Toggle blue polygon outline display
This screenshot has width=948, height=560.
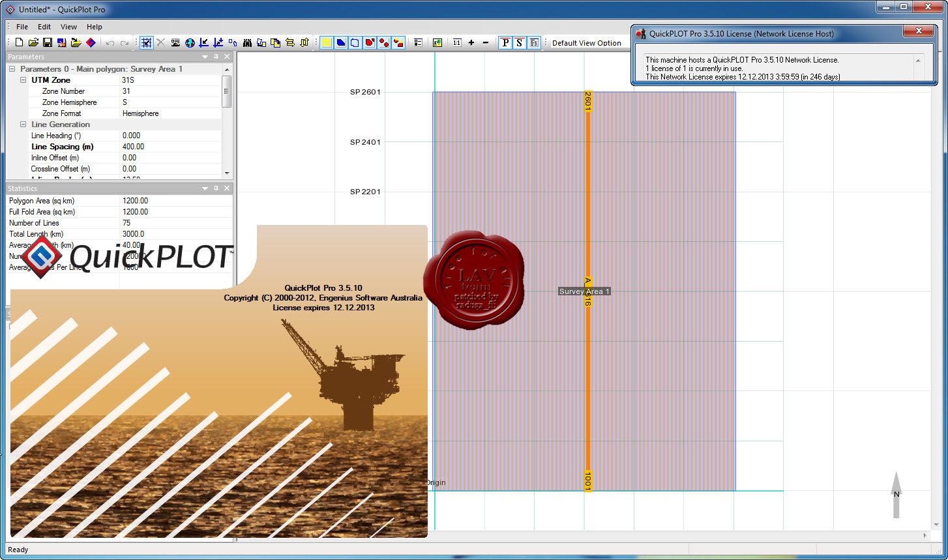pos(355,42)
